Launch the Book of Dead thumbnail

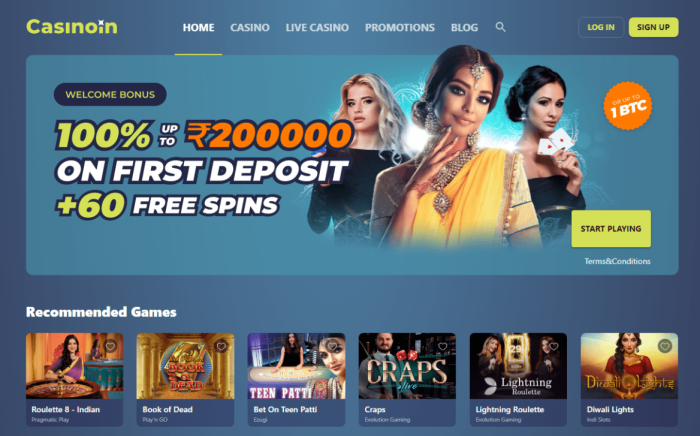coord(185,366)
